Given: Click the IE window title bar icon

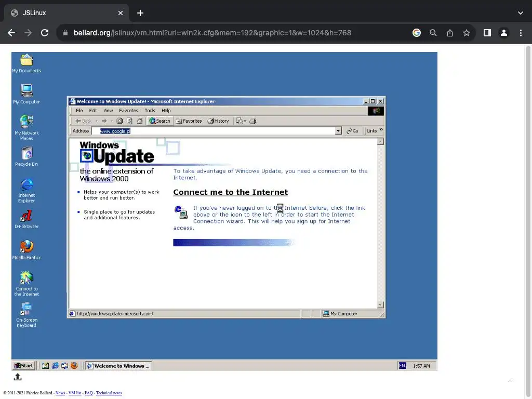Looking at the screenshot, I should pos(72,101).
